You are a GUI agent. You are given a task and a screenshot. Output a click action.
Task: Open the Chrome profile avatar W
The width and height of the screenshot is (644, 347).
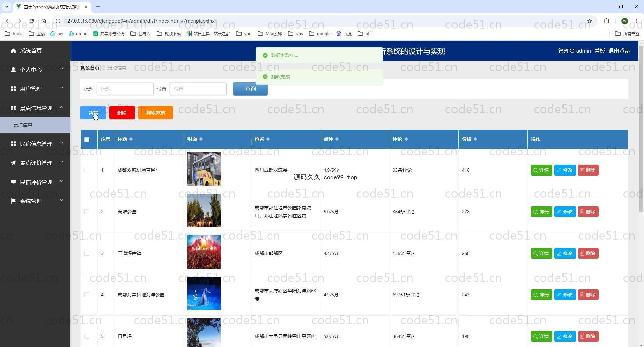[624, 21]
